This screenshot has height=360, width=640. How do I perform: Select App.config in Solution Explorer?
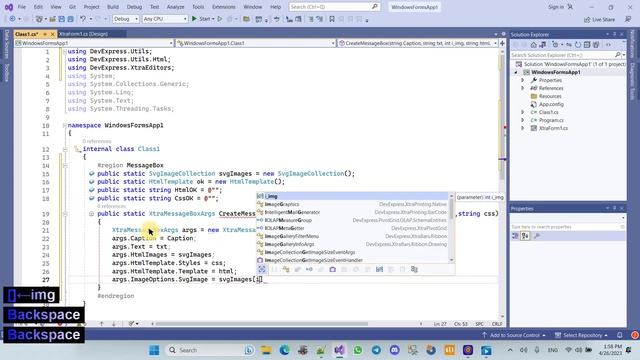(551, 104)
